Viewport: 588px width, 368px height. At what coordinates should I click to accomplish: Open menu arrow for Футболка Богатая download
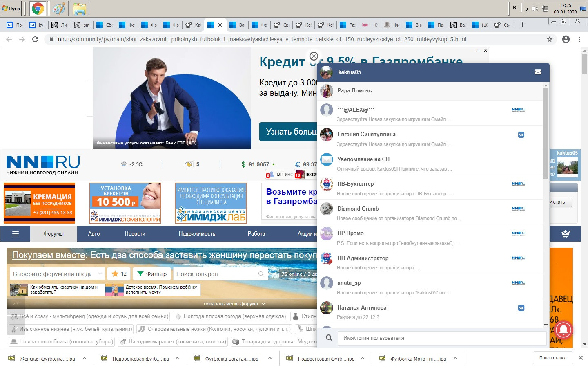tap(270, 358)
